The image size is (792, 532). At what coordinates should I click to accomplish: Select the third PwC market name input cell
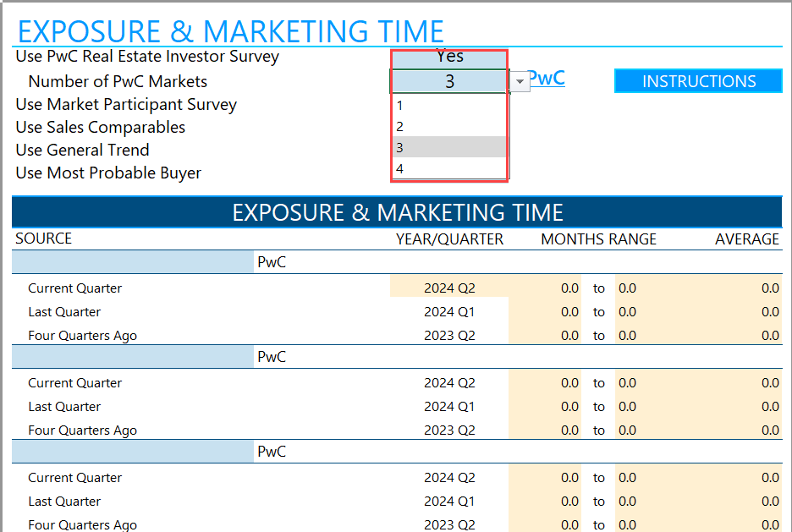[x=133, y=452]
